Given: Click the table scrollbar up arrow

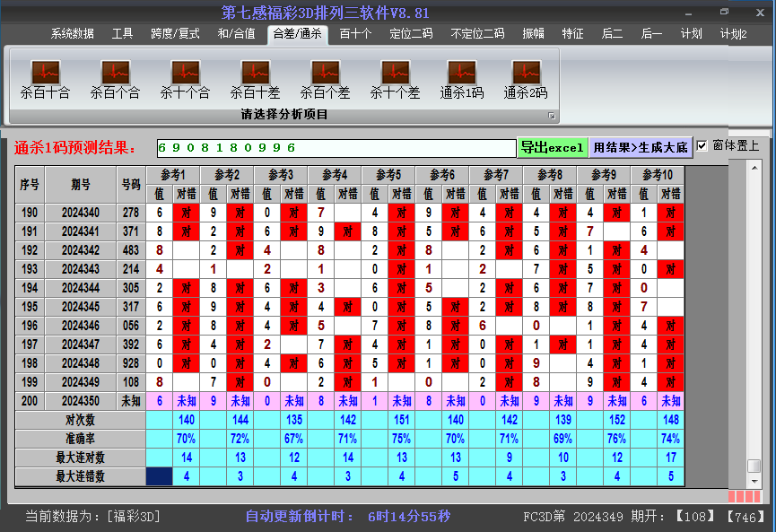Looking at the screenshot, I should click(754, 168).
